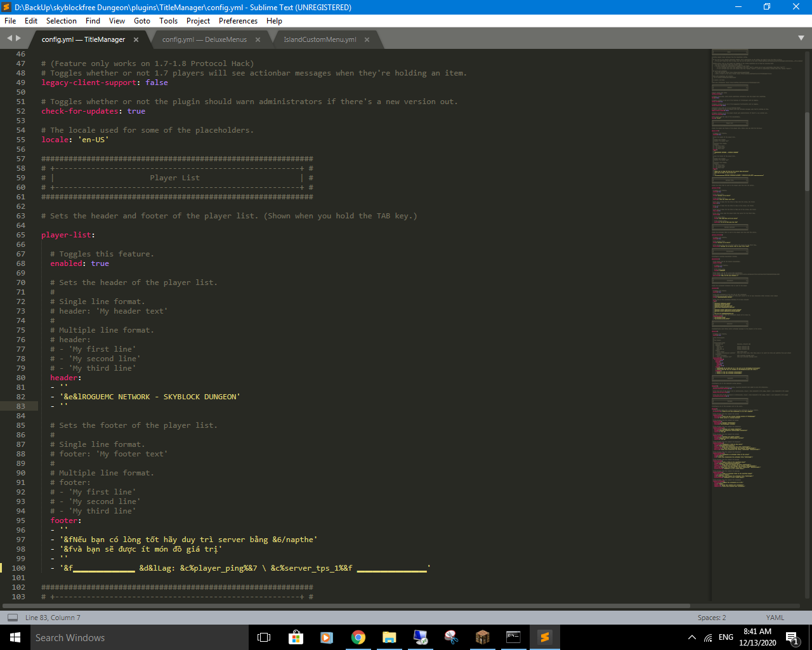
Task: Click the next tab arrow in tab bar
Action: coord(18,38)
